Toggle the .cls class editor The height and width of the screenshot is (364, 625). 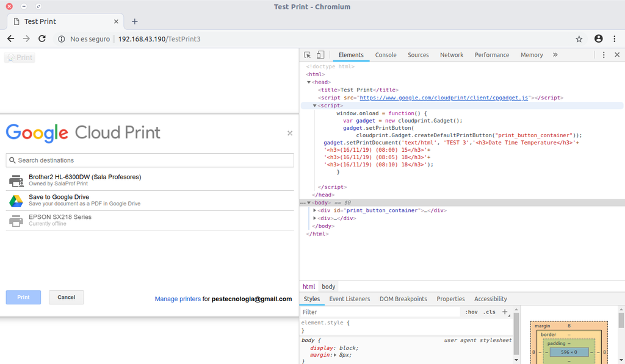(489, 312)
